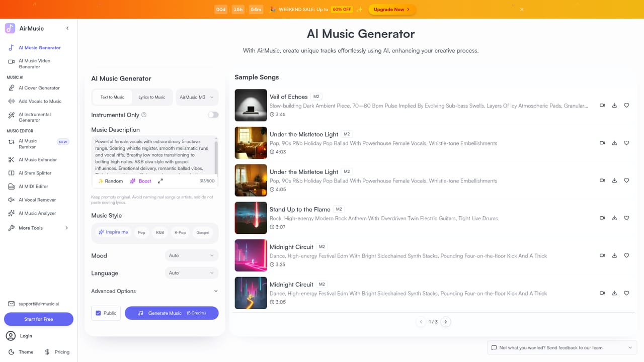Open AI Music Video Generator in sidebar
The width and height of the screenshot is (644, 362).
(x=39, y=64)
